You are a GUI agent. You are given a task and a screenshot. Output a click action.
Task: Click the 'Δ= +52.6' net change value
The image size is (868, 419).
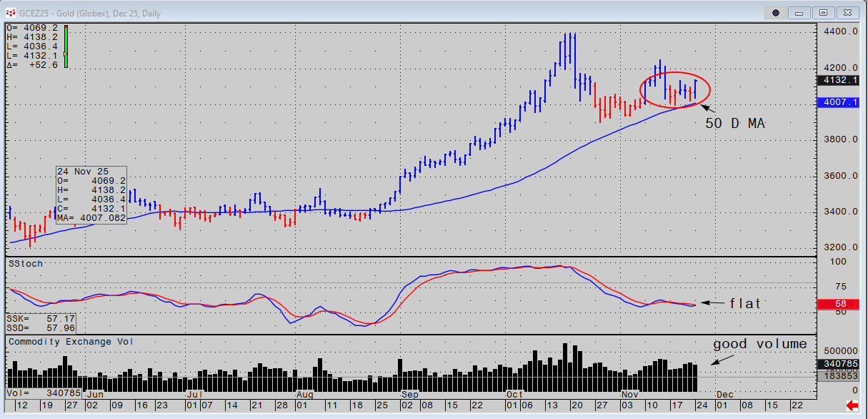tap(32, 64)
